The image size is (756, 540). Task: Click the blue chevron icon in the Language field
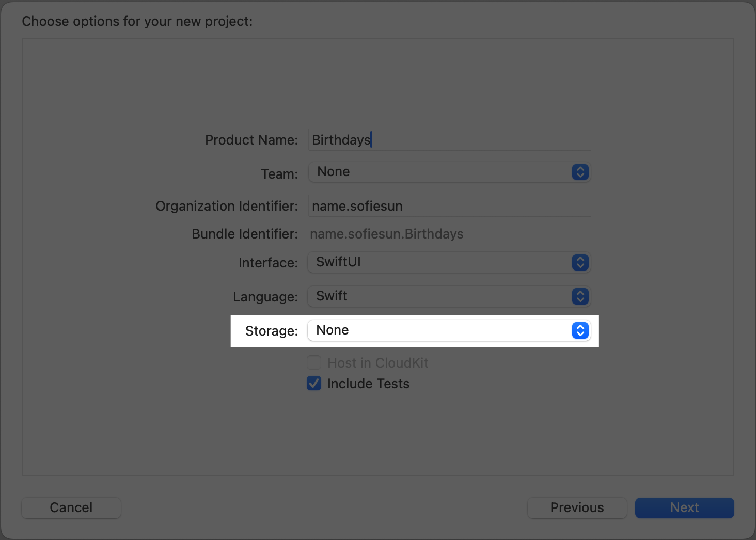click(580, 296)
